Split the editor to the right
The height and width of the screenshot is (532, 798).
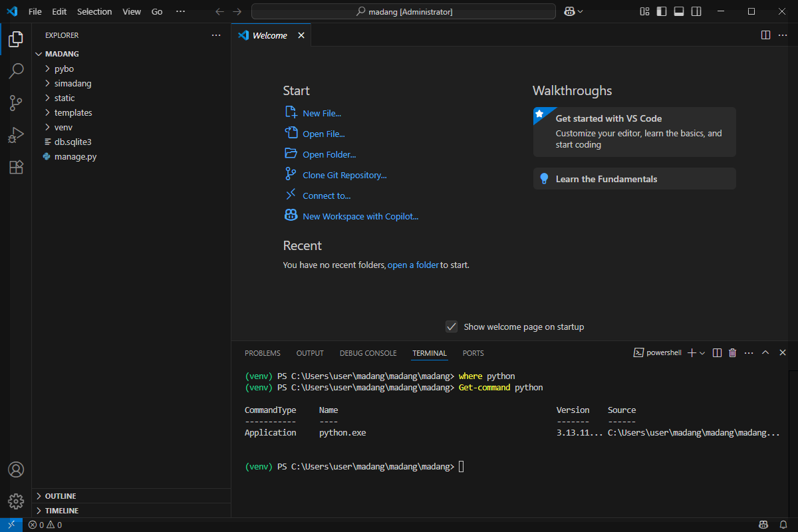pos(765,35)
